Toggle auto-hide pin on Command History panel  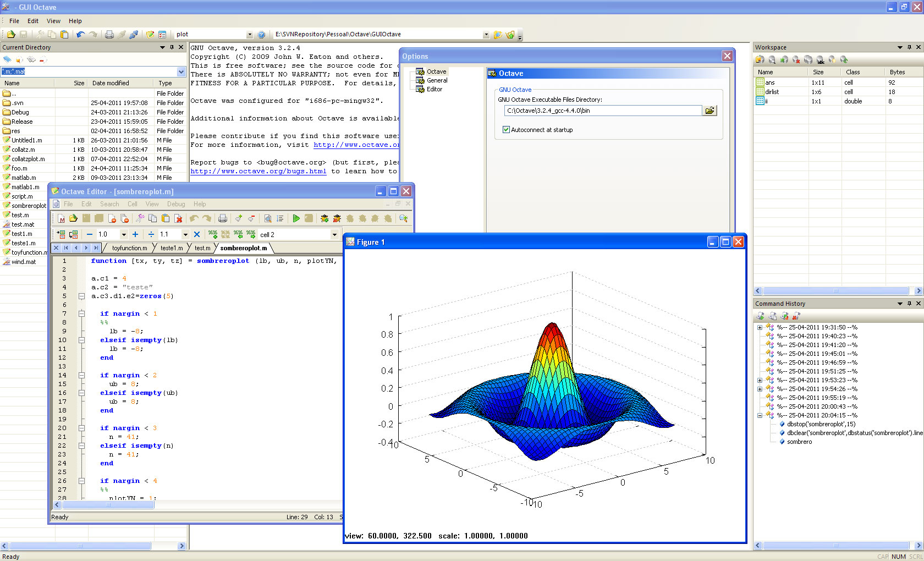tap(910, 303)
